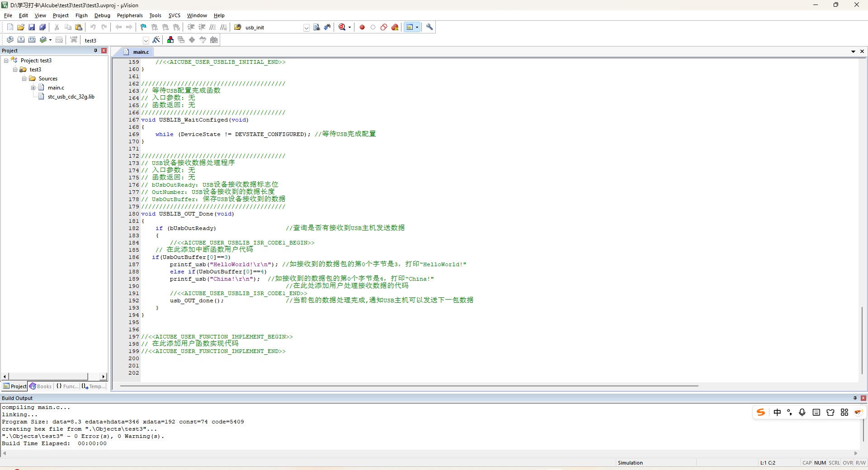
Task: Translate the current file
Action: [x=10, y=40]
